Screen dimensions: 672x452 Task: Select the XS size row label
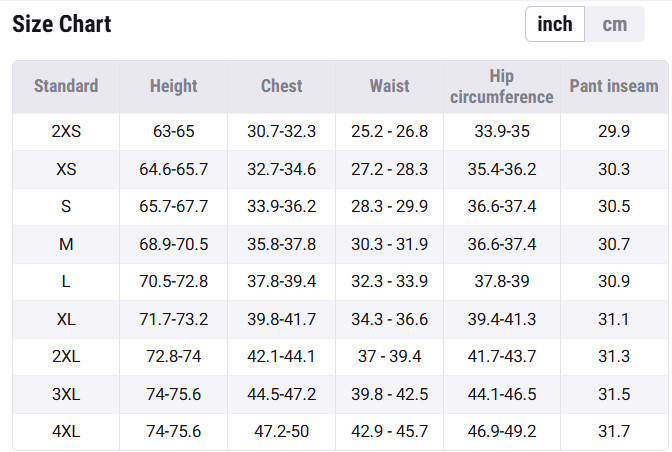point(66,169)
